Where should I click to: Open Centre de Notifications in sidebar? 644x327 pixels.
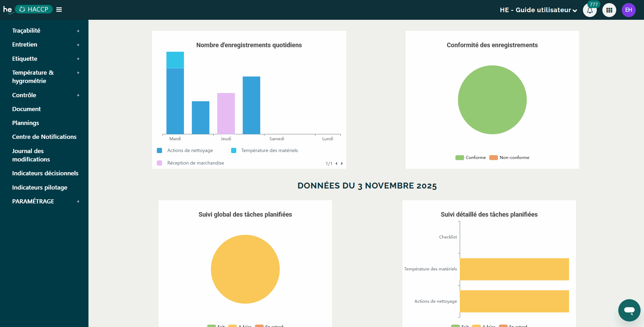point(44,137)
